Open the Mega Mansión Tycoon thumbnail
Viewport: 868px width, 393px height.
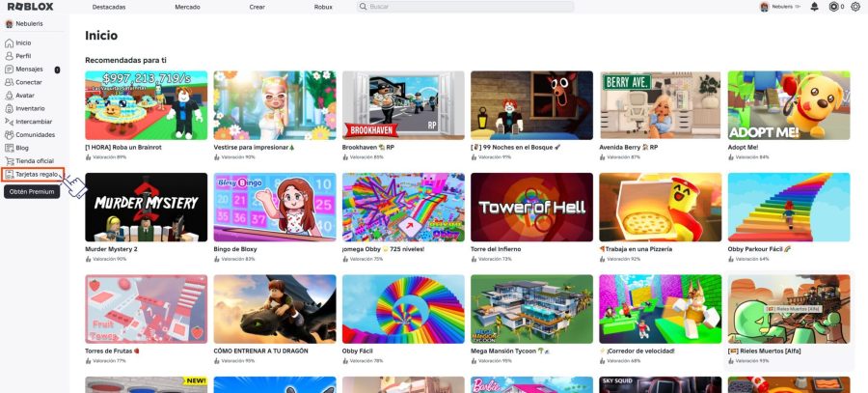[532, 309]
